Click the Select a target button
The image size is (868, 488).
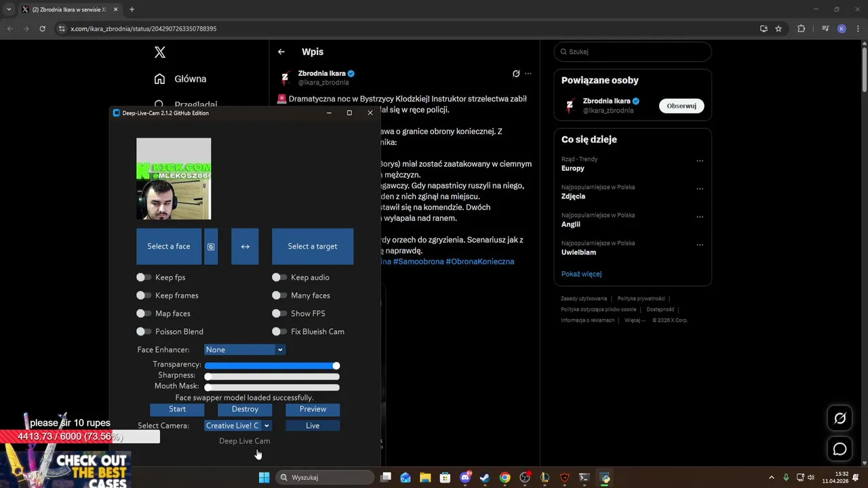(x=313, y=246)
